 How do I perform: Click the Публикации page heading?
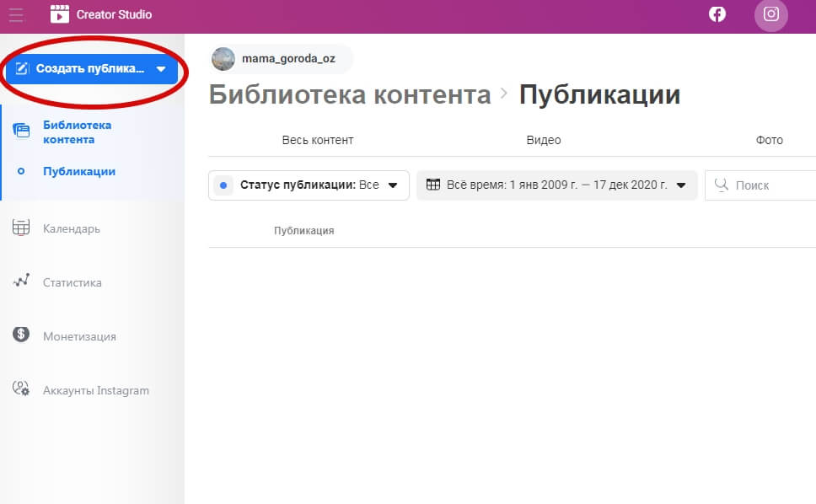pos(599,94)
